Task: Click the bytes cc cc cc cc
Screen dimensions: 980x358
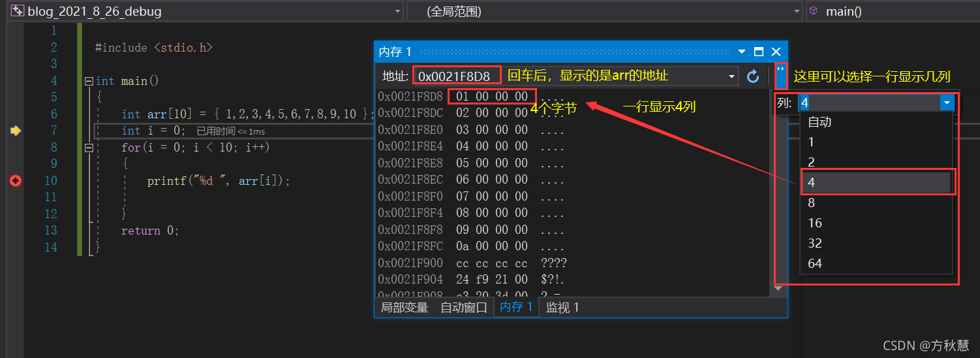Action: pyautogui.click(x=492, y=263)
